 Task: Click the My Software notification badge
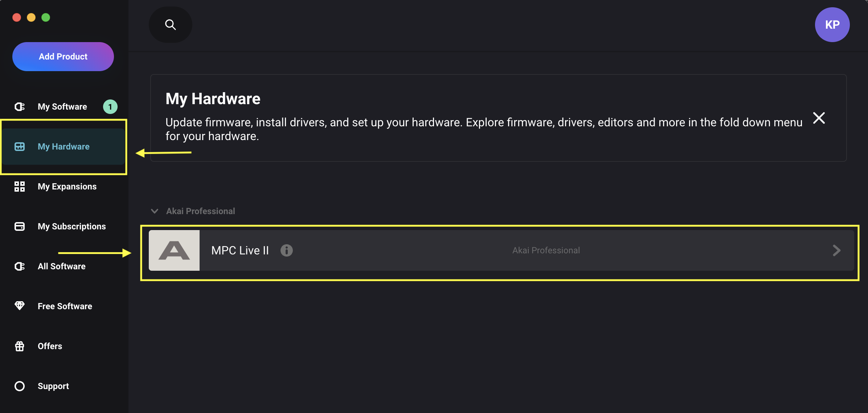click(x=110, y=107)
